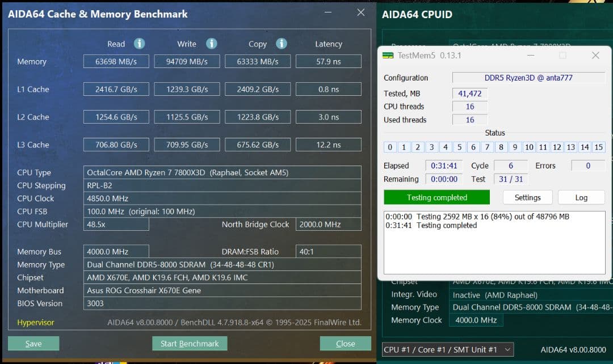The image size is (613, 364).
Task: Click the green Testing completed progress bar
Action: click(436, 197)
